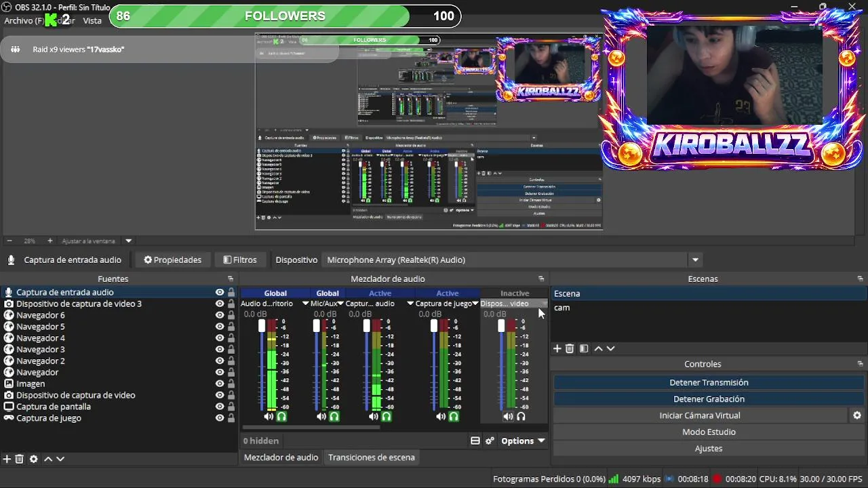This screenshot has width=868, height=488.
Task: Zoom in preview with the plus icon
Action: (50, 241)
